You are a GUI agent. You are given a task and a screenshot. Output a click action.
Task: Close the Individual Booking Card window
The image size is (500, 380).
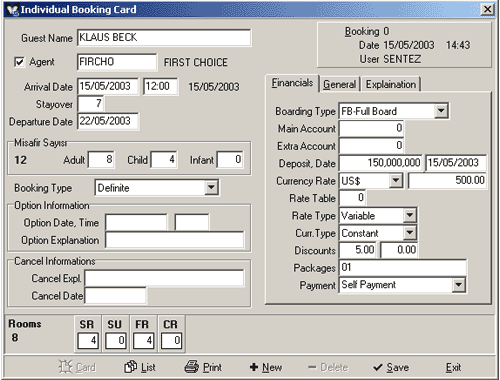point(487,9)
